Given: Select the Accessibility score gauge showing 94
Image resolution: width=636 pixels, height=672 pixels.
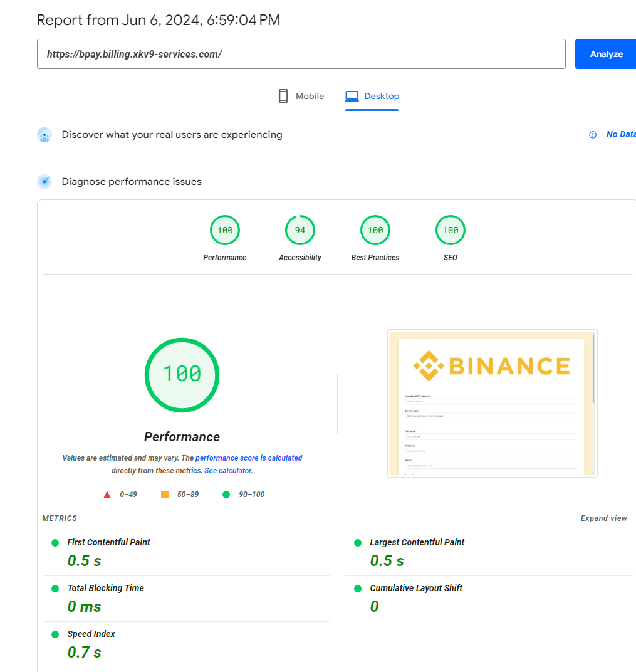Looking at the screenshot, I should tap(300, 231).
